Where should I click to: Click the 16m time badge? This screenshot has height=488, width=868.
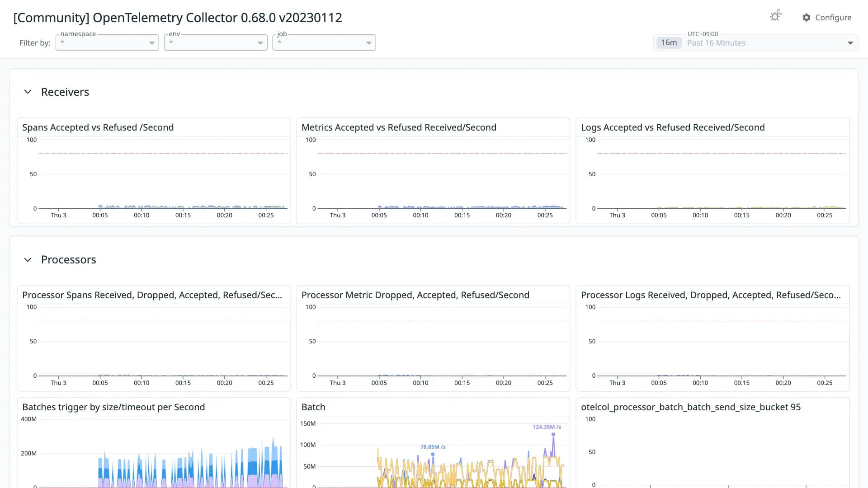click(x=669, y=43)
